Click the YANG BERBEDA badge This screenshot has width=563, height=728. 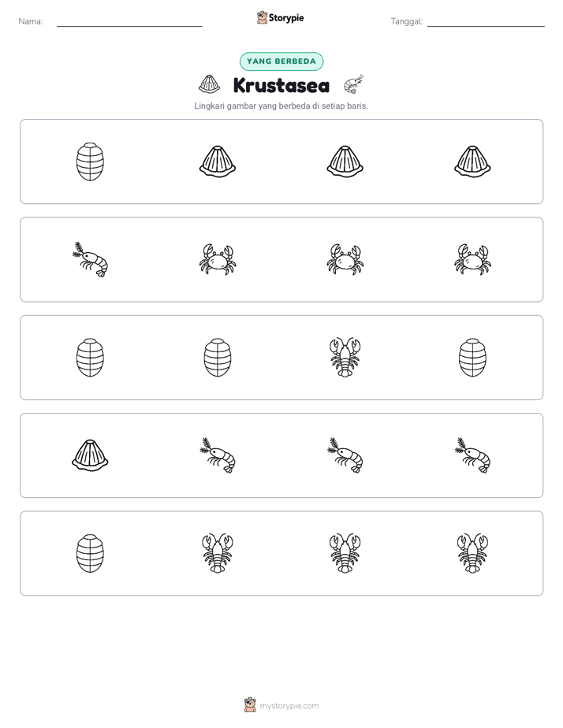point(281,61)
